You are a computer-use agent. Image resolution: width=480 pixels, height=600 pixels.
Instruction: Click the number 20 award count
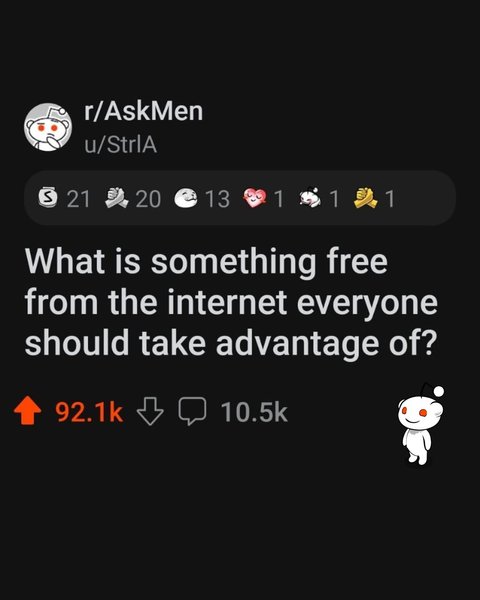coord(148,199)
